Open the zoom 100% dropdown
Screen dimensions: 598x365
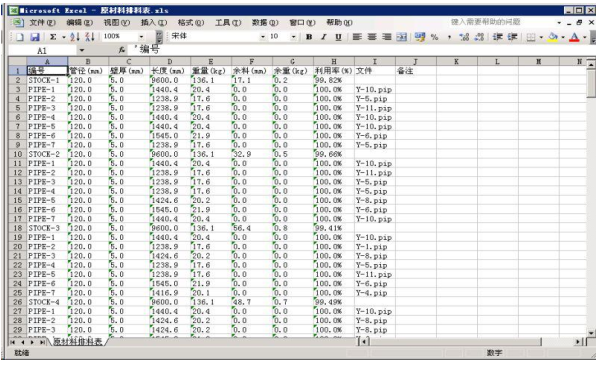coord(141,37)
